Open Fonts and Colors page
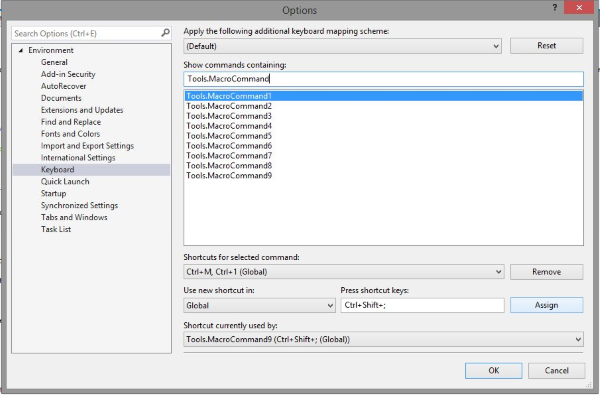 point(70,134)
